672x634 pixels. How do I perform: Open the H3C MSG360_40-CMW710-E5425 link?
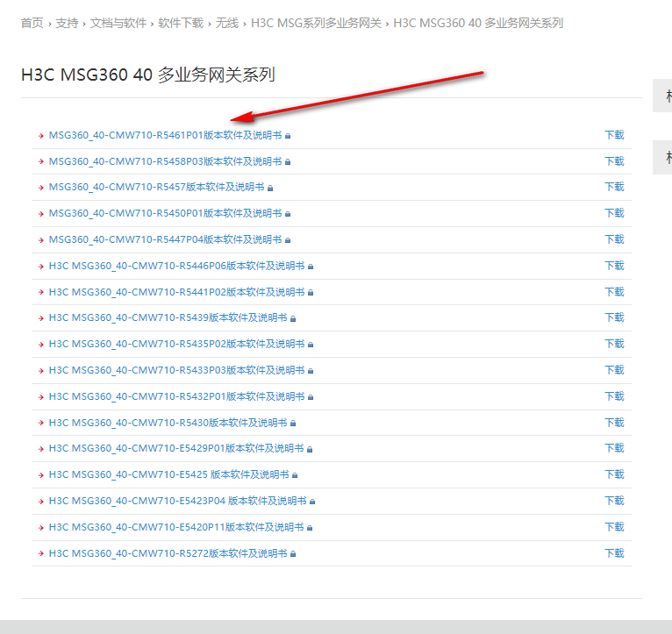click(168, 474)
